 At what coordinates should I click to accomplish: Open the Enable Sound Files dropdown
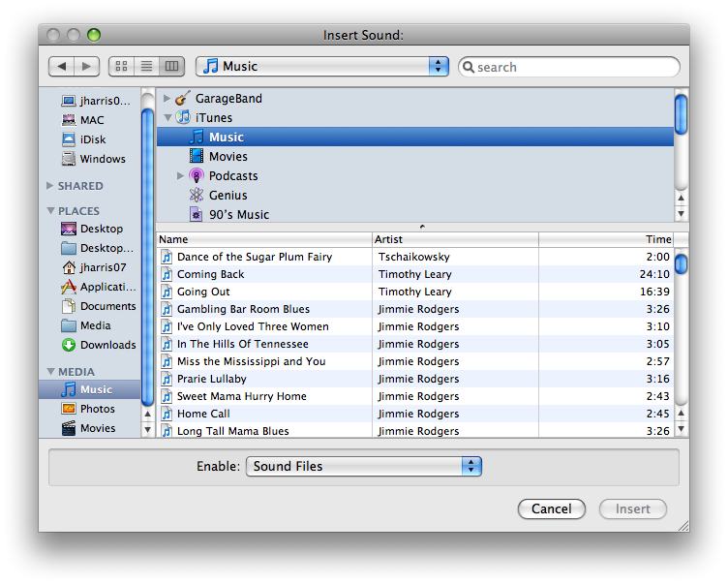tap(364, 466)
